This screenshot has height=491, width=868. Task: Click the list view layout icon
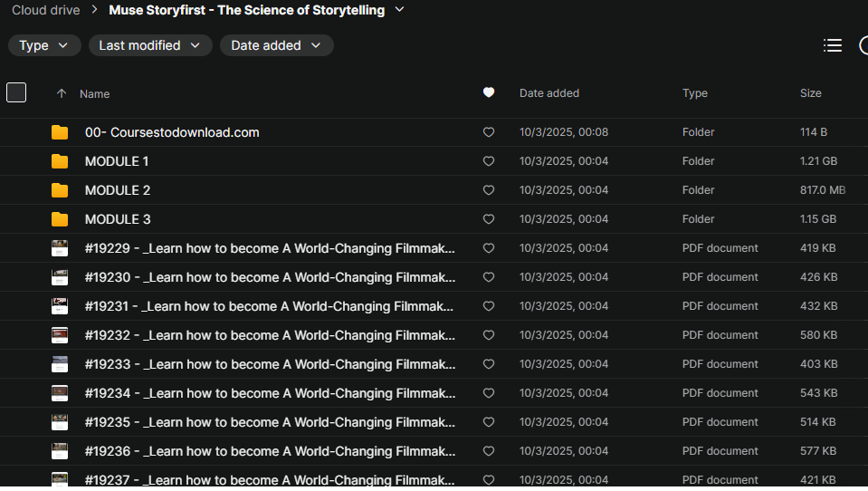(x=833, y=45)
